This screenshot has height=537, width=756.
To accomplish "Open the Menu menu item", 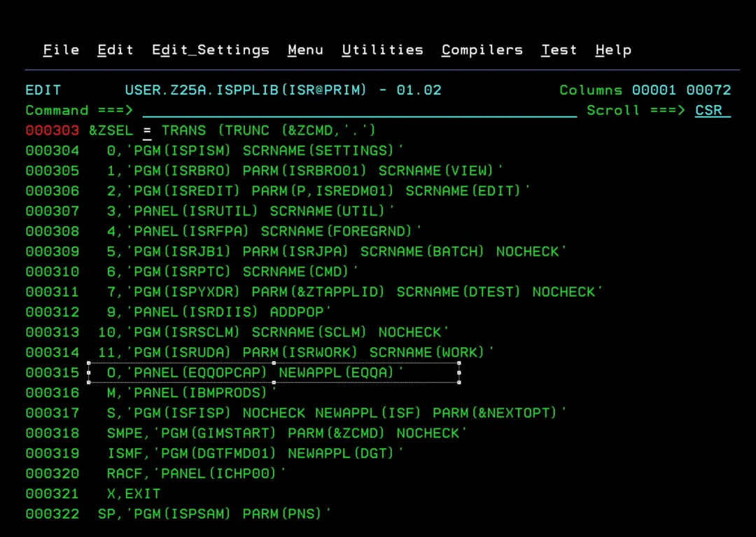I will (x=306, y=50).
